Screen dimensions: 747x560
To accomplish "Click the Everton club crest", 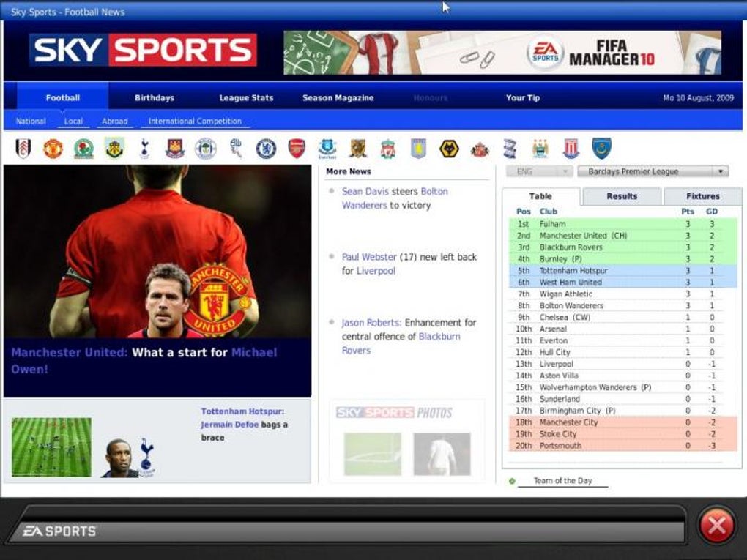I will pos(327,149).
